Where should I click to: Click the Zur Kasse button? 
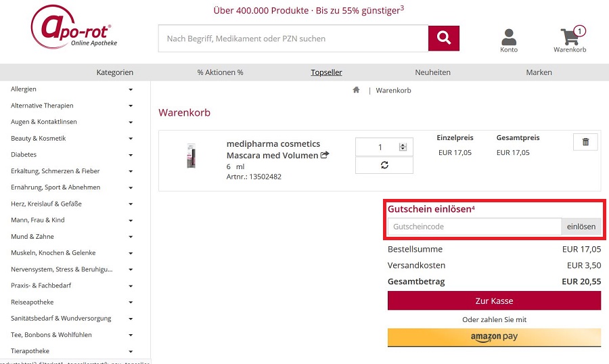494,300
